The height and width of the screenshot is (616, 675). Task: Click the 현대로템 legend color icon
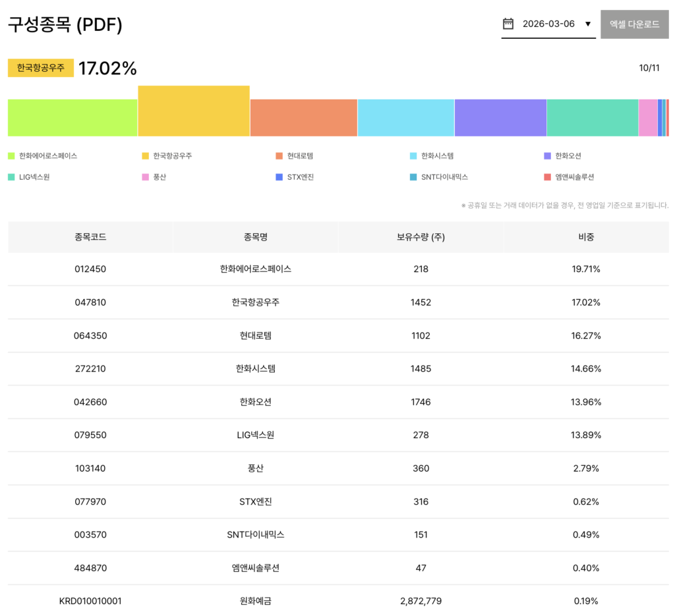point(279,156)
